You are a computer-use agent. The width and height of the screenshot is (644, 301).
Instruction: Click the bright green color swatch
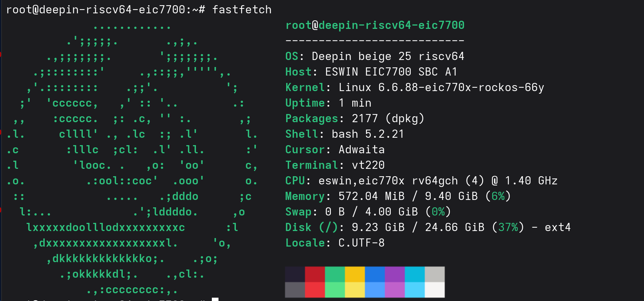click(335, 290)
